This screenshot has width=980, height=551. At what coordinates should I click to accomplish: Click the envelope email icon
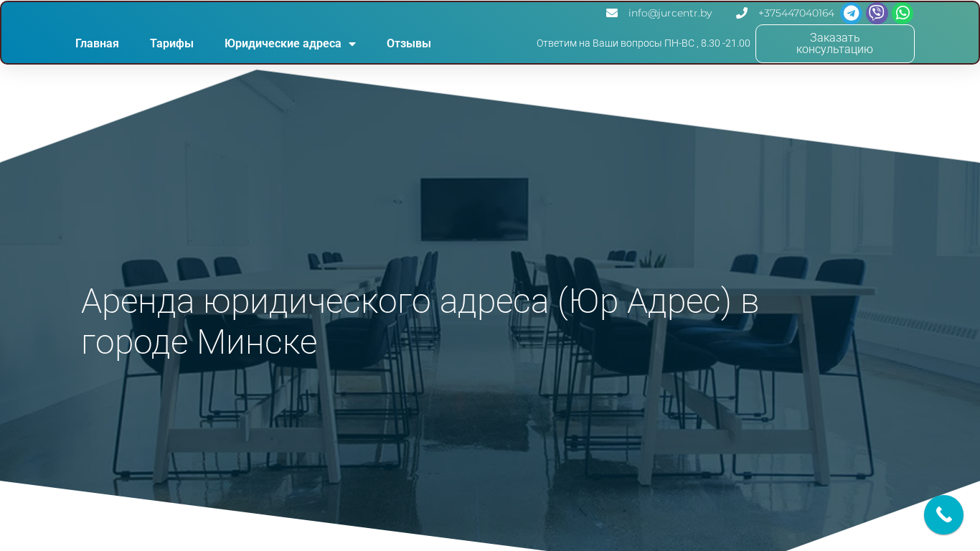612,13
